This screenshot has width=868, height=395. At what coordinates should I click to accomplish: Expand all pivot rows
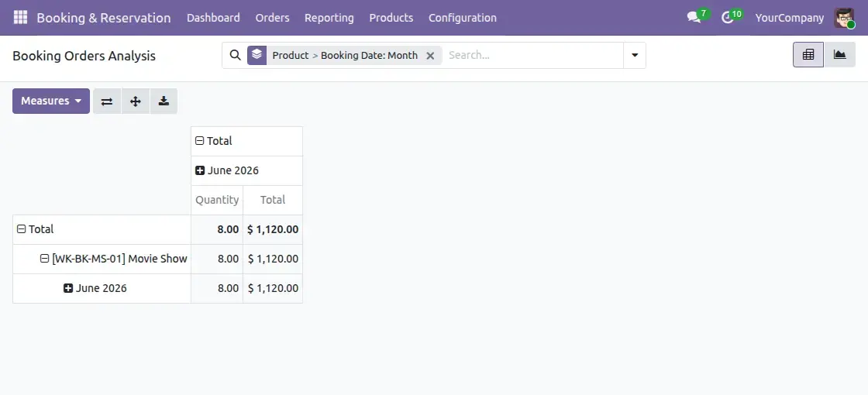(136, 101)
